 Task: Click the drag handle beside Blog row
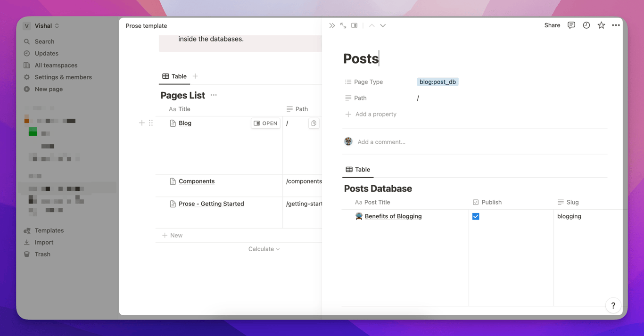(x=151, y=123)
